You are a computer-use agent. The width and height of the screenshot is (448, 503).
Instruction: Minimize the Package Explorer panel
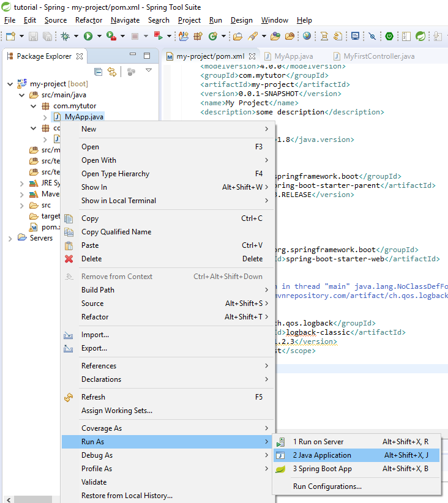(x=133, y=54)
